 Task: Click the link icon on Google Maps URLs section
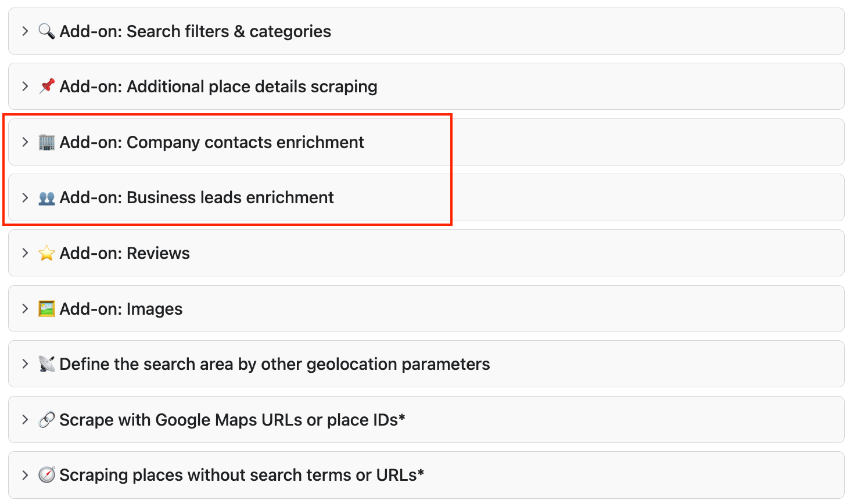[46, 420]
